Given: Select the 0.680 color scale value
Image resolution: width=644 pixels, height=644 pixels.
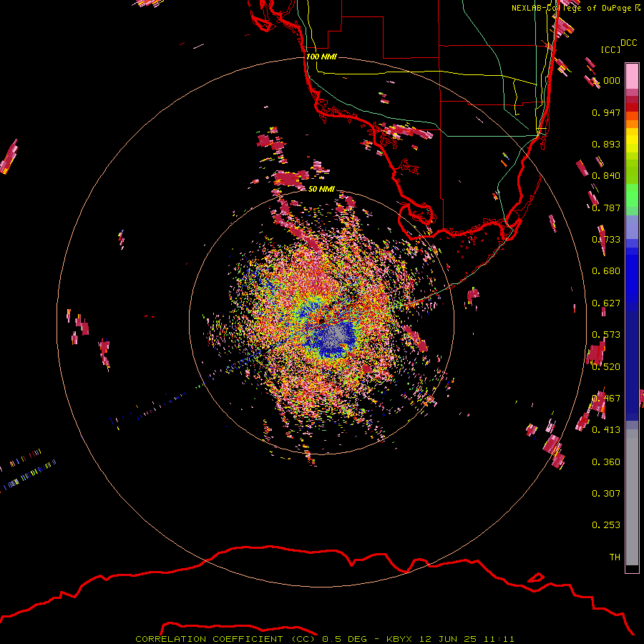Looking at the screenshot, I should [606, 271].
